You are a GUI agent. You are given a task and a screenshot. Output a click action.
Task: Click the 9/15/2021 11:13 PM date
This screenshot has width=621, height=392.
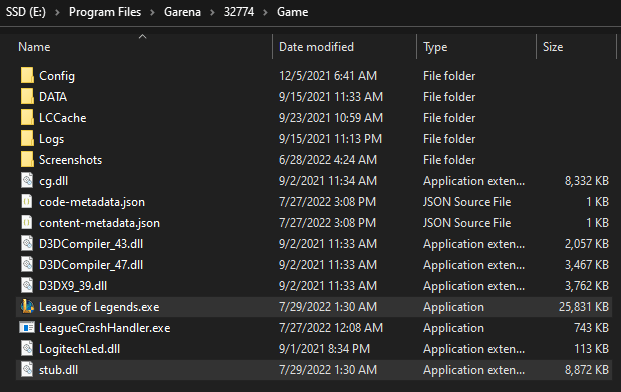(x=330, y=139)
